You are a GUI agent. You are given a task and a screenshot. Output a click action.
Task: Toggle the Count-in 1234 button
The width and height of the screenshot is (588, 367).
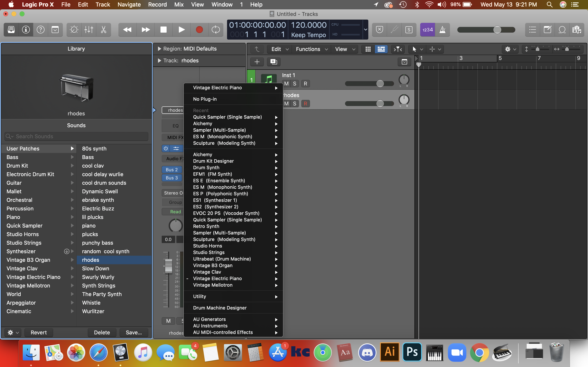[x=427, y=30]
